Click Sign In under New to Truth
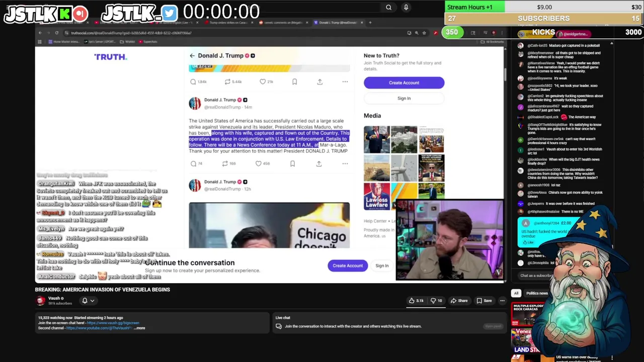 click(404, 99)
